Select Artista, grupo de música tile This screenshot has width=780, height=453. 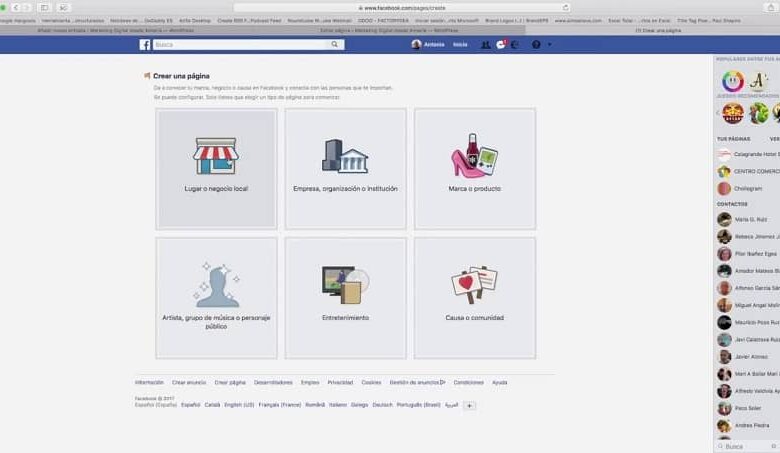tap(216, 298)
